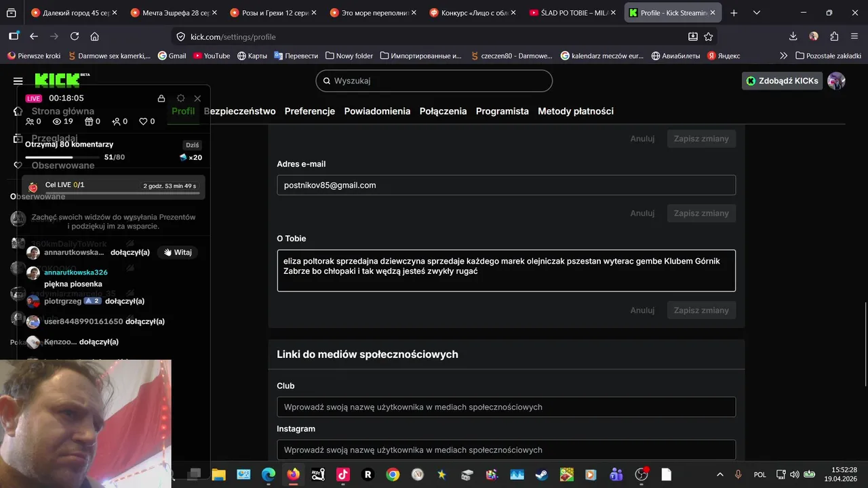Open the browser extensions puzzle icon
Screen dimensions: 868x488
pos(834,37)
